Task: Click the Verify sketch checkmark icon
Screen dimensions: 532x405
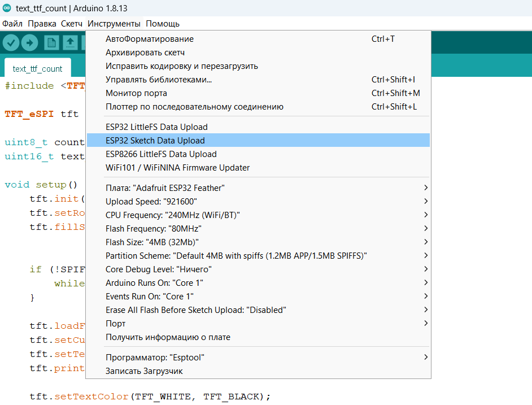Action: [x=11, y=43]
